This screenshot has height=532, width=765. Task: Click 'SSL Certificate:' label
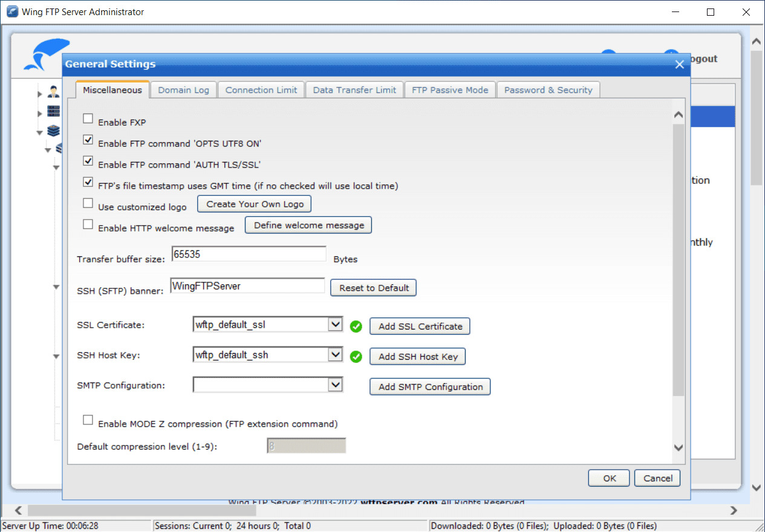(x=111, y=325)
